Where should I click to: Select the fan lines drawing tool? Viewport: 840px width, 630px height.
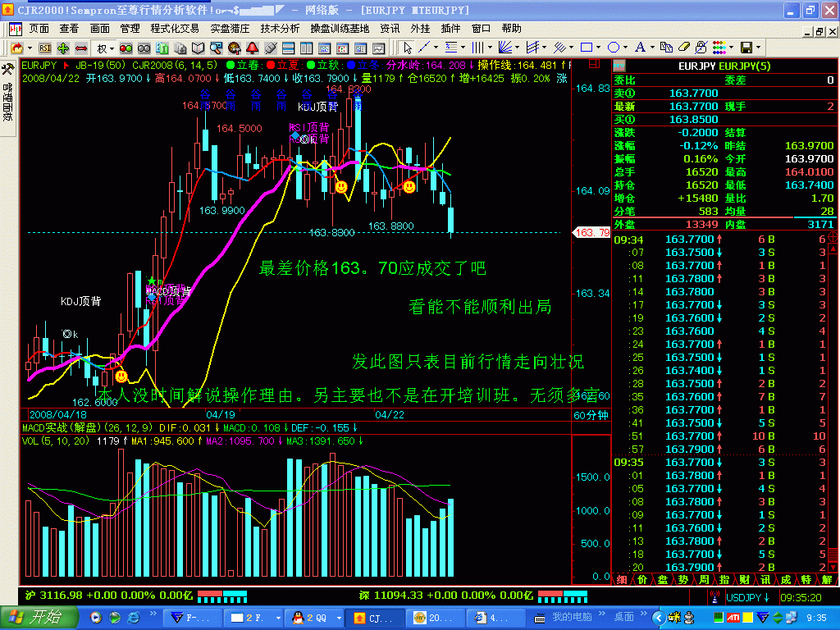(x=505, y=48)
